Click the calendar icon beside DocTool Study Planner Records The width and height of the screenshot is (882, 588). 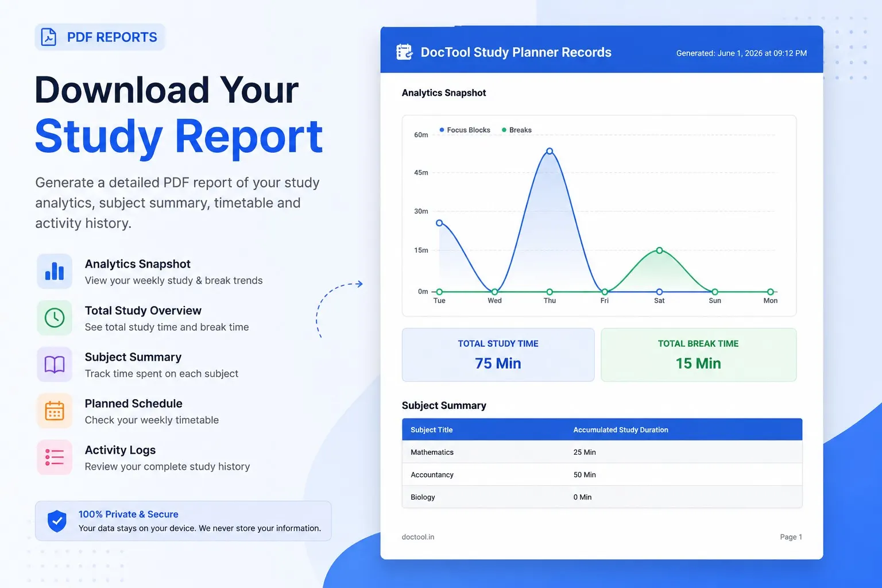(404, 52)
